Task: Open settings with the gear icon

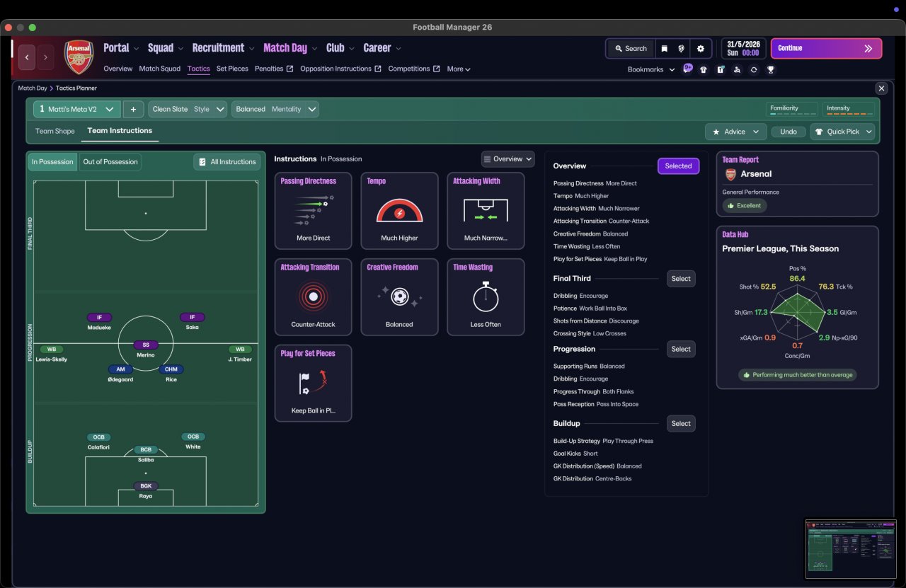Action: tap(701, 49)
